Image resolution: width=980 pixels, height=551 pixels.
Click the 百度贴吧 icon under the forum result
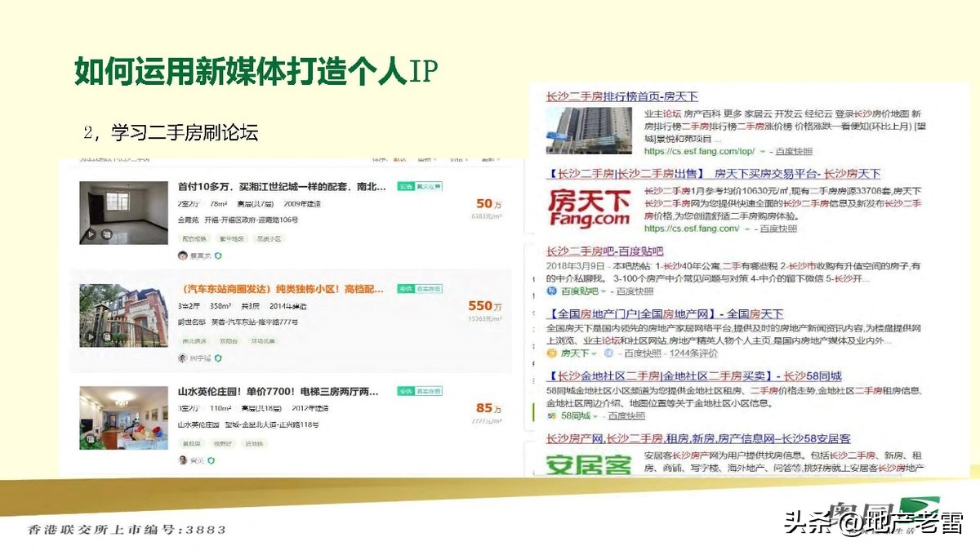point(551,291)
